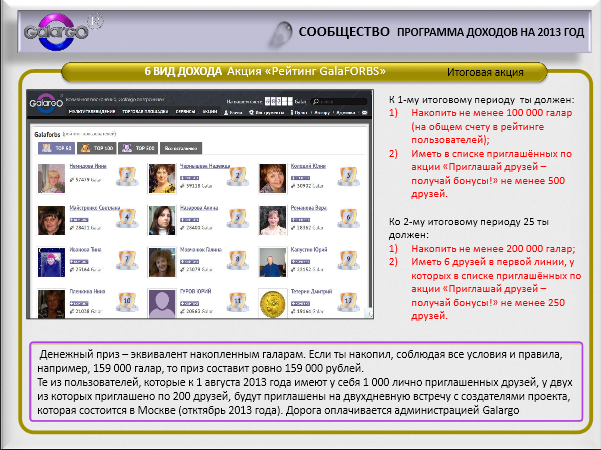This screenshot has height=450, width=601.
Task: Click the purple button under rank 2 name
Action: 189,178
